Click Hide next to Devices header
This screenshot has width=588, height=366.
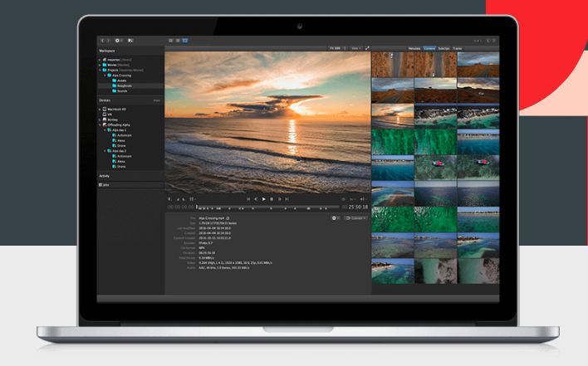(156, 100)
